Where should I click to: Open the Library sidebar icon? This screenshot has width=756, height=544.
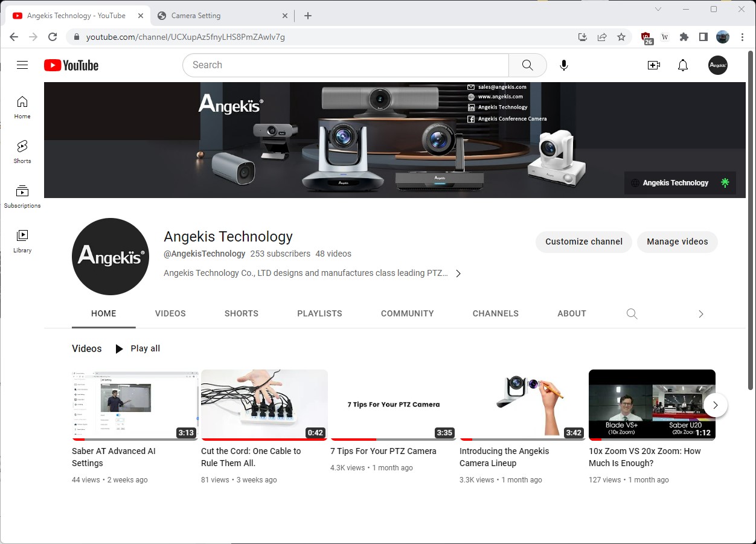(x=22, y=237)
